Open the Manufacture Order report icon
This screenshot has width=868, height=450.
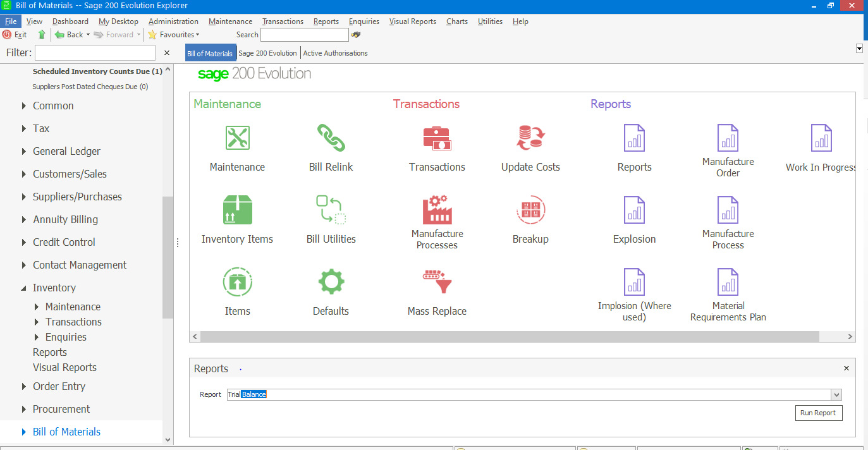pyautogui.click(x=728, y=138)
